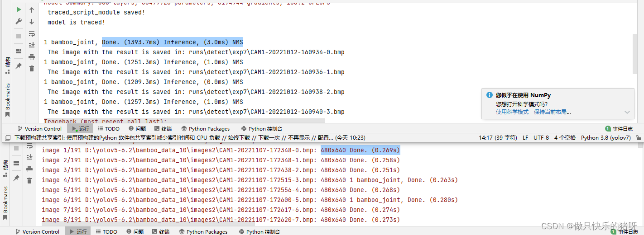Open Python 控制台 tab, upper window

(262, 129)
